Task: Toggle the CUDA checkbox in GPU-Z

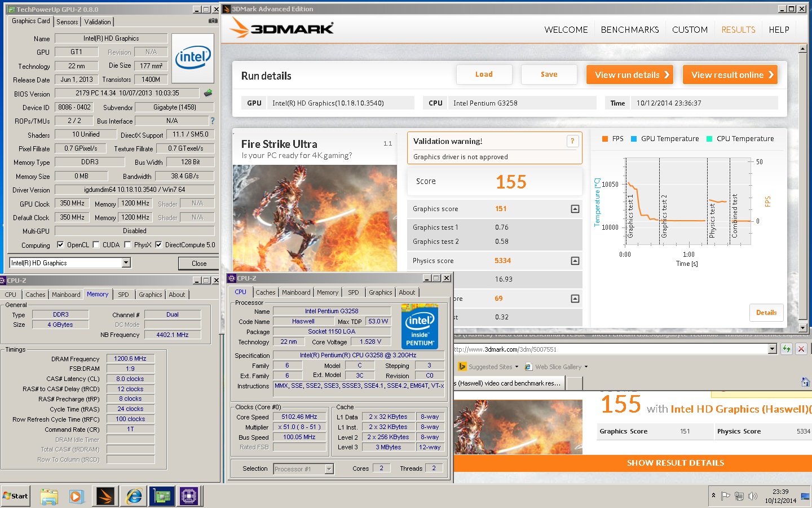Action: click(96, 244)
